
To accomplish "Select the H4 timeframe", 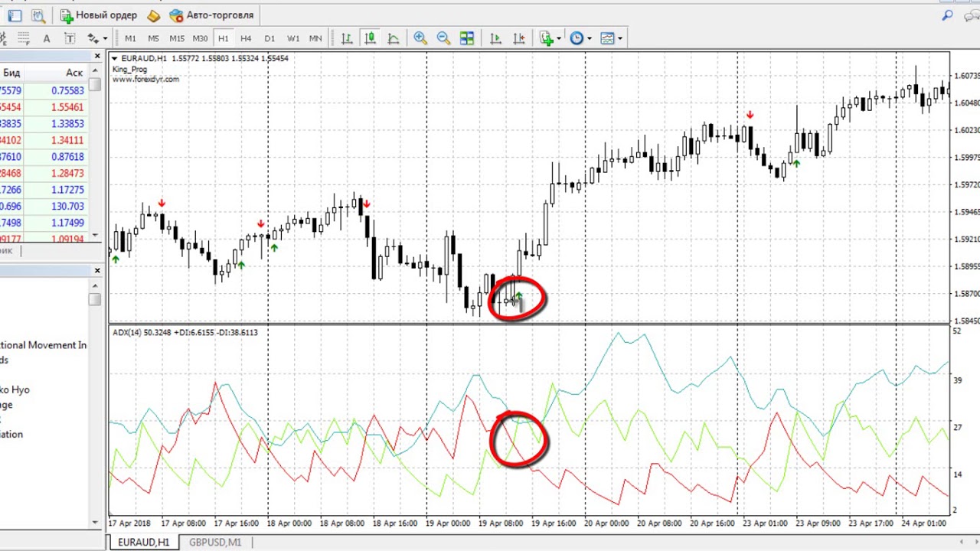I will point(246,38).
